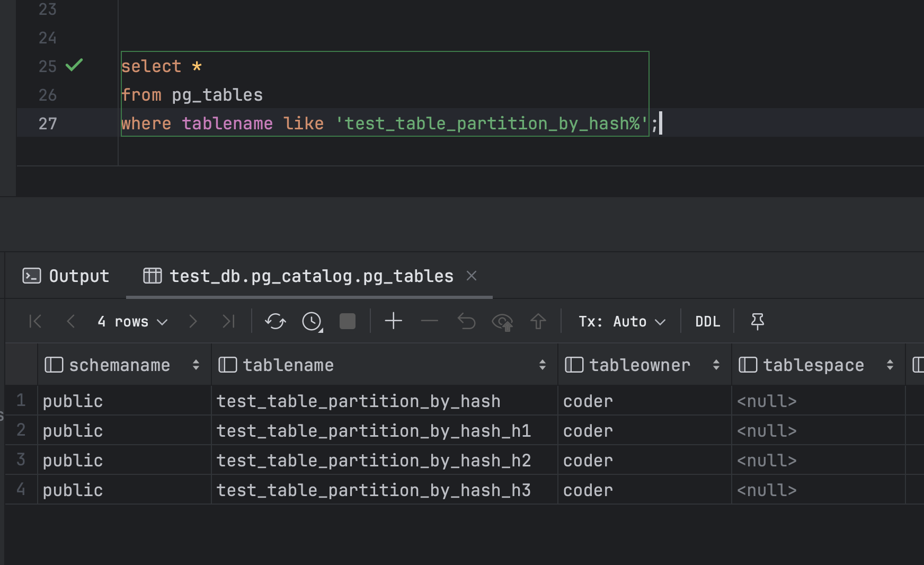Go to first page of results
The image size is (924, 565).
[35, 321]
